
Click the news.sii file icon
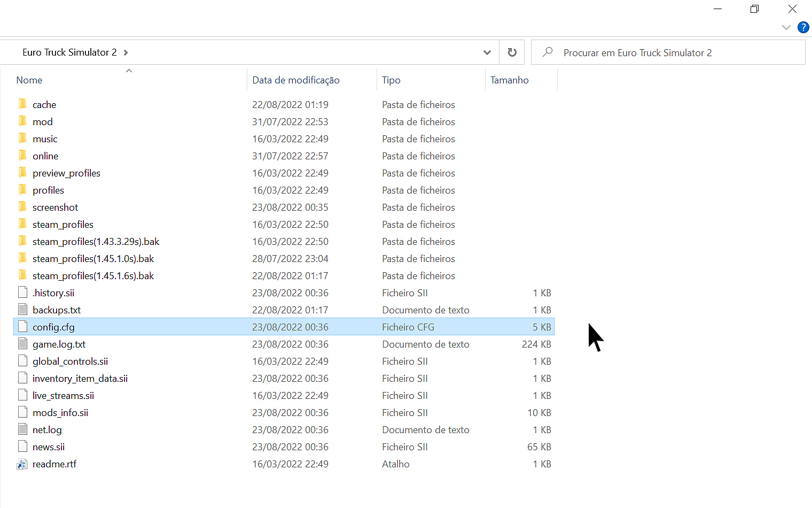click(22, 447)
